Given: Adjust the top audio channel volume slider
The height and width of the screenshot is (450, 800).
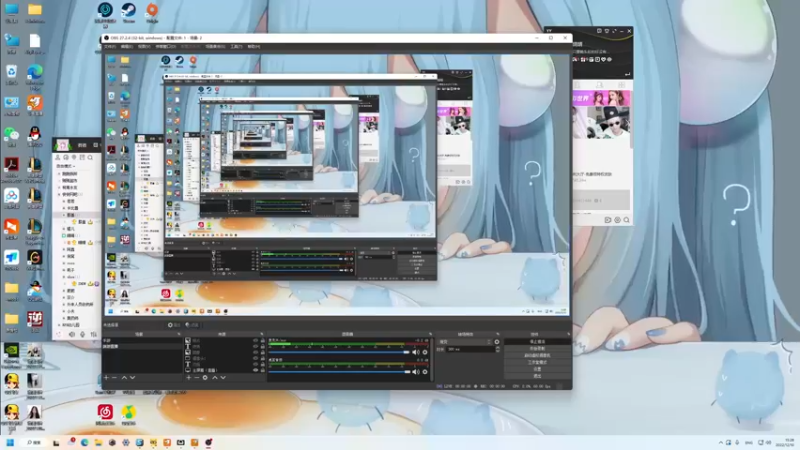Looking at the screenshot, I should pos(339,352).
